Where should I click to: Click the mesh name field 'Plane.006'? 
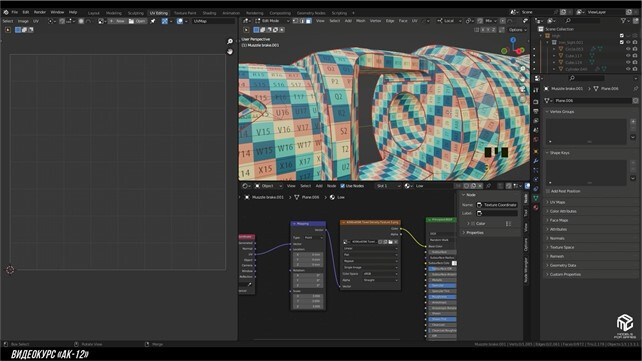pyautogui.click(x=593, y=100)
